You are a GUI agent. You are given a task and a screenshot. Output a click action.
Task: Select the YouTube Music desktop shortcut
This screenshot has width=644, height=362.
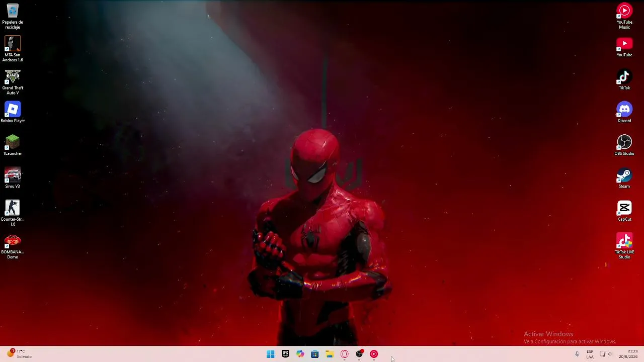click(x=624, y=17)
